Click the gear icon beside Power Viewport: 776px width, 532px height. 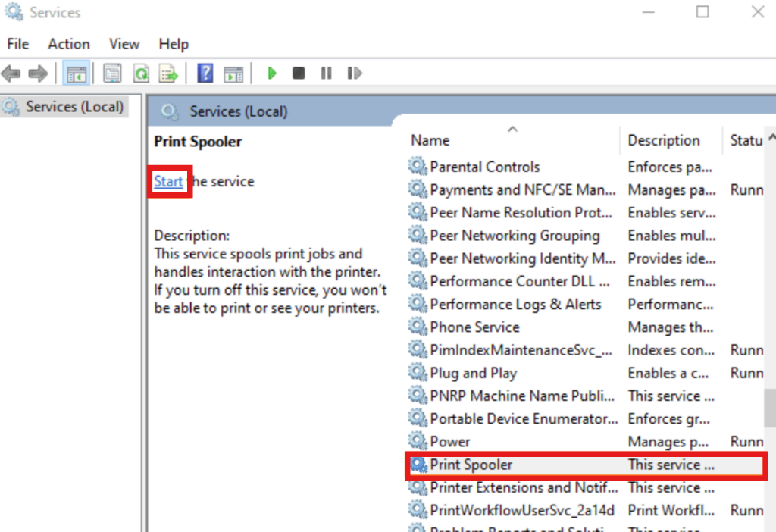point(418,441)
